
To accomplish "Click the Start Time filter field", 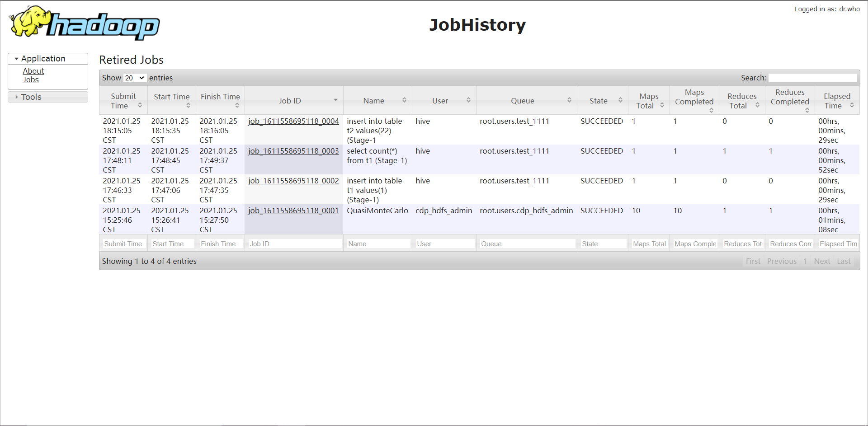I will [172, 244].
